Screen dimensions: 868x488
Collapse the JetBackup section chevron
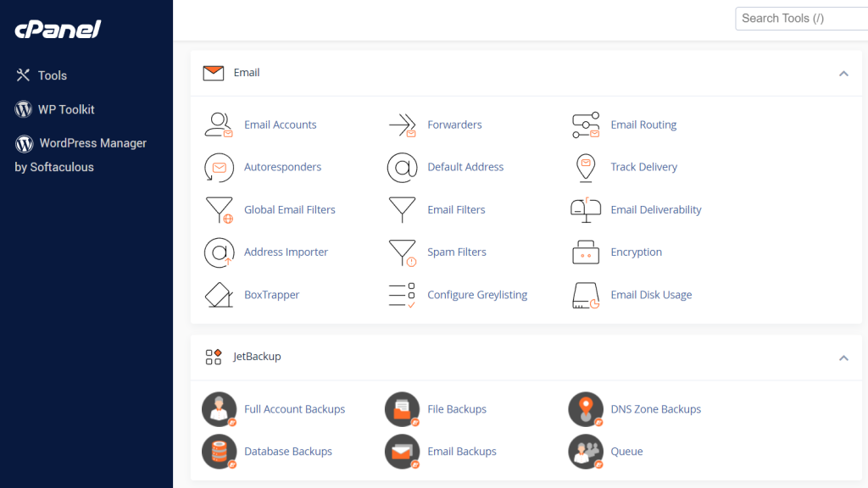pyautogui.click(x=843, y=358)
